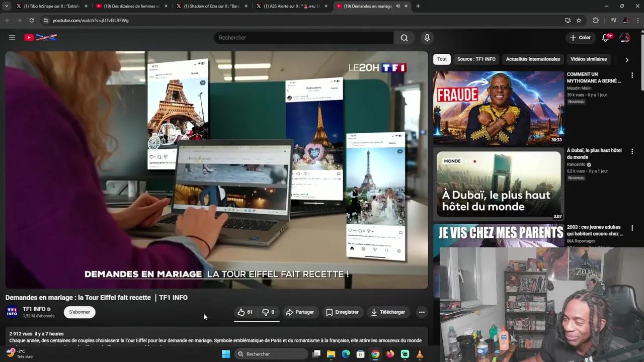Click the Télécharger button
This screenshot has width=644, height=362.
[388, 312]
